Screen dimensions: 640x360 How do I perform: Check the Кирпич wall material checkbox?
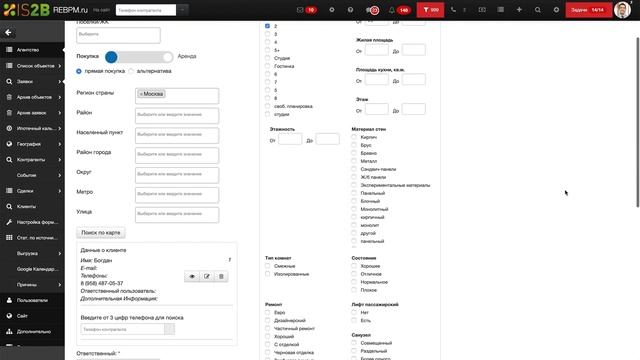354,137
